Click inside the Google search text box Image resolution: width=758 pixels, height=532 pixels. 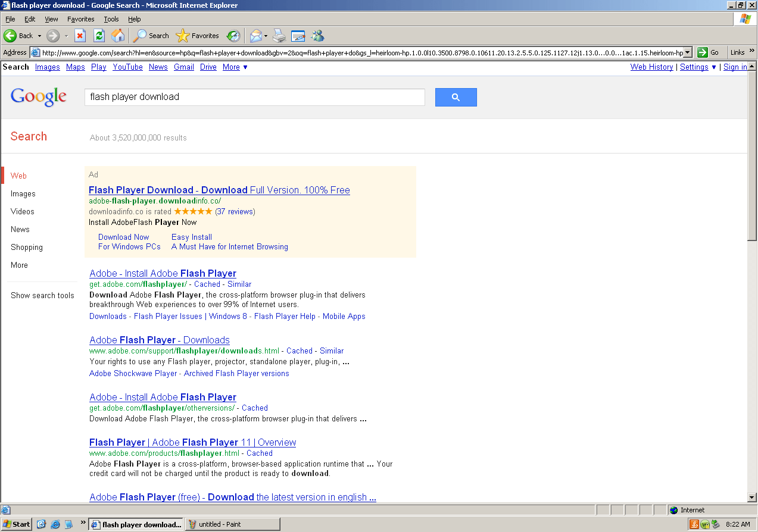coord(254,97)
